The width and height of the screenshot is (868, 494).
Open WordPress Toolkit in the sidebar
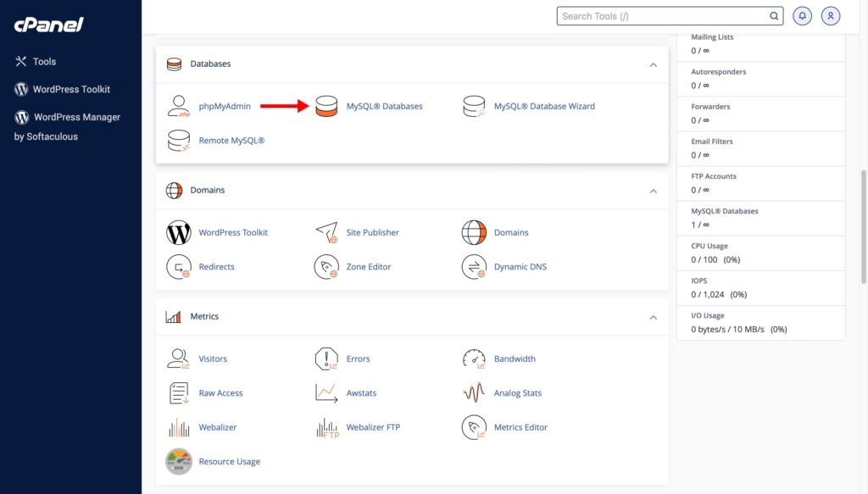pyautogui.click(x=71, y=89)
